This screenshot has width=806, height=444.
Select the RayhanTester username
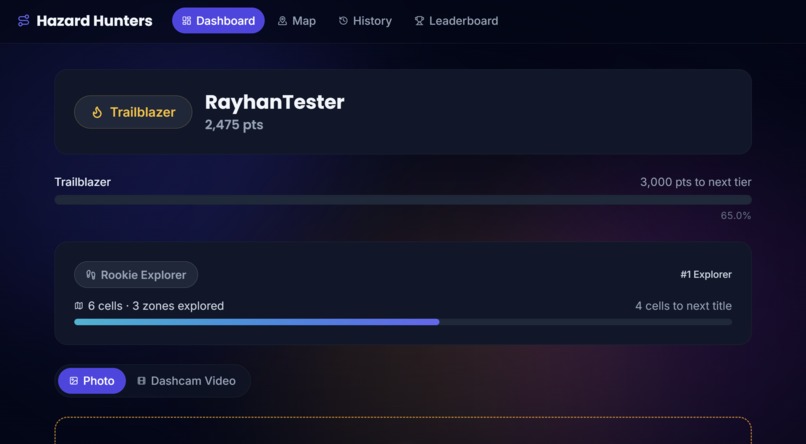coord(274,102)
